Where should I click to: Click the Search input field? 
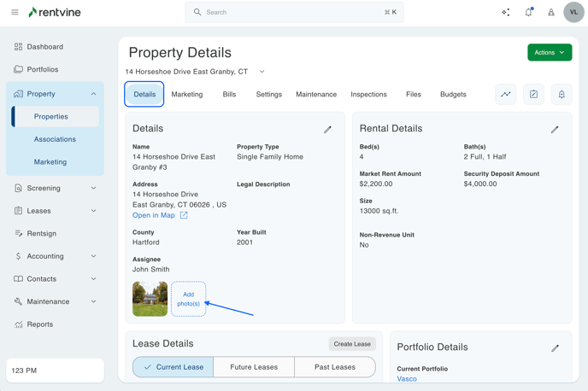(x=294, y=13)
